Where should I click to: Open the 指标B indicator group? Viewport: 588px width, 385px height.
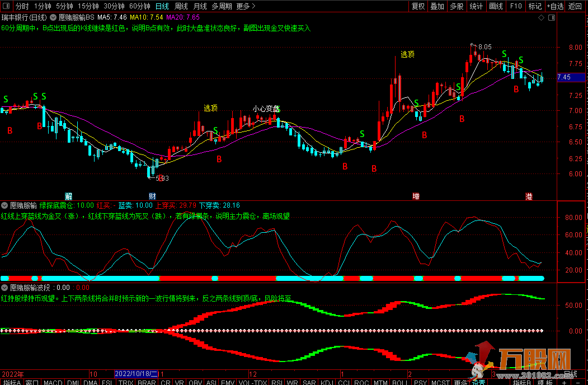pos(522,382)
